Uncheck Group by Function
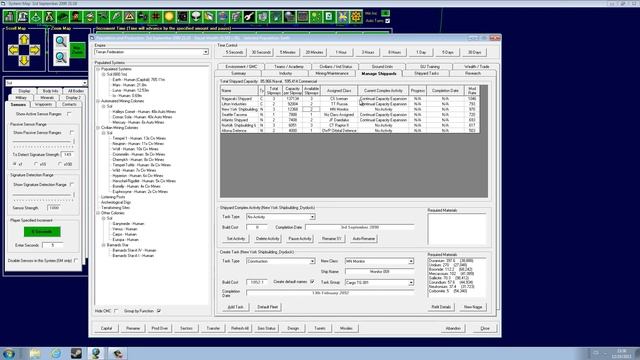This screenshot has height=360, width=640. (x=159, y=311)
